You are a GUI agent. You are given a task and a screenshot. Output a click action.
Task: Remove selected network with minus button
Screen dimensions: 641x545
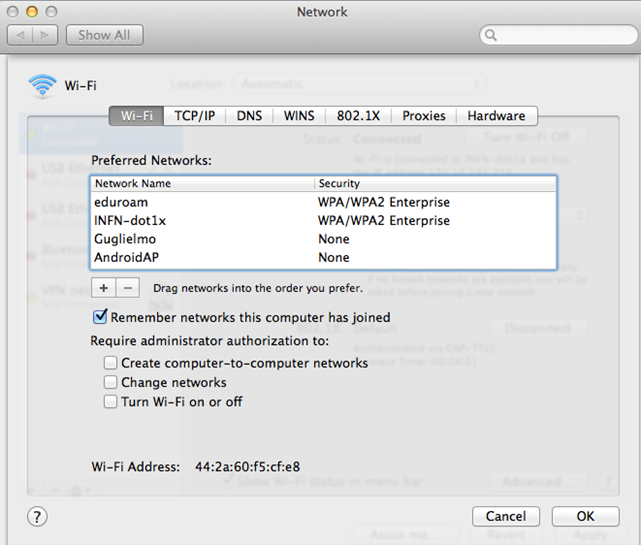pos(128,288)
